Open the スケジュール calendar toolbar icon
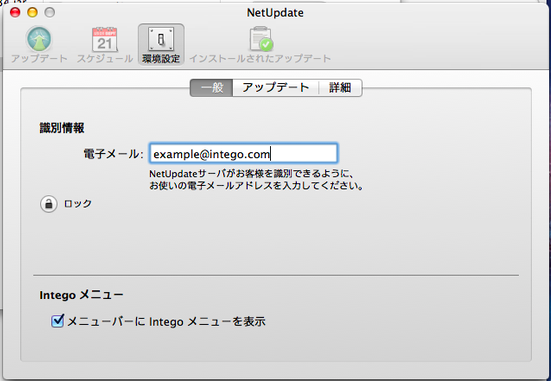The height and width of the screenshot is (381, 551). click(105, 39)
